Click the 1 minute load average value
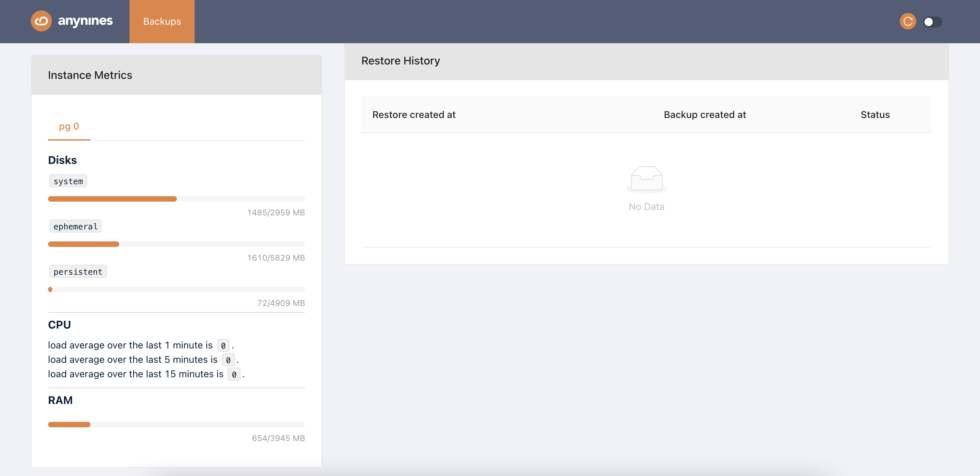Viewport: 980px width, 476px height. point(223,346)
